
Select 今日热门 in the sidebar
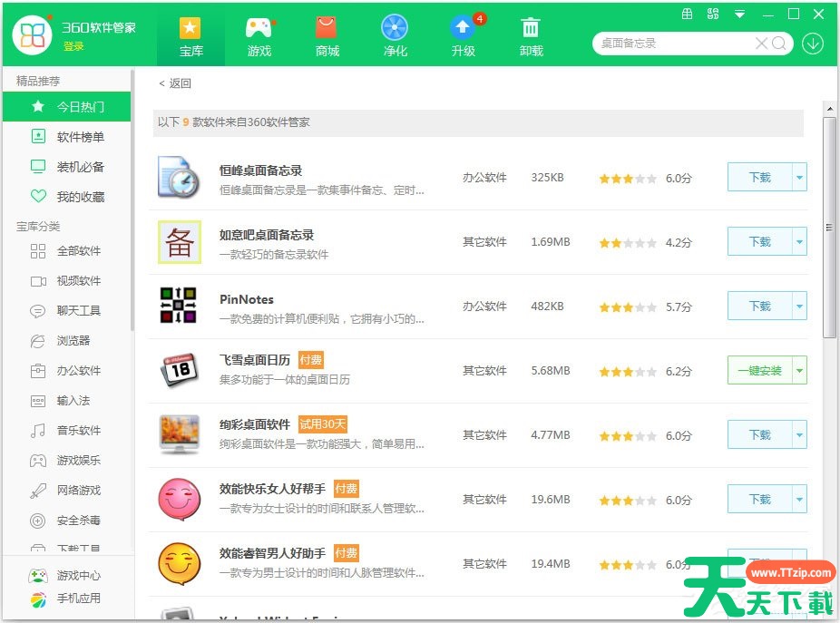coord(66,107)
